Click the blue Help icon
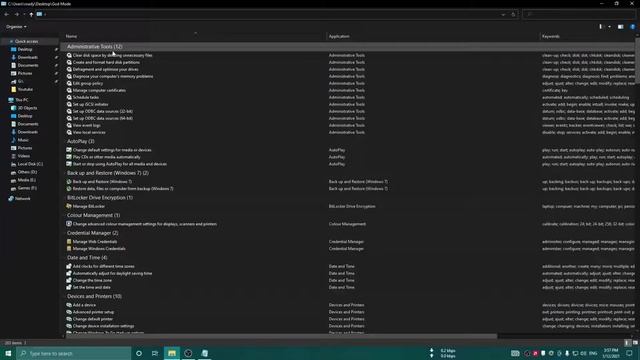 (633, 27)
